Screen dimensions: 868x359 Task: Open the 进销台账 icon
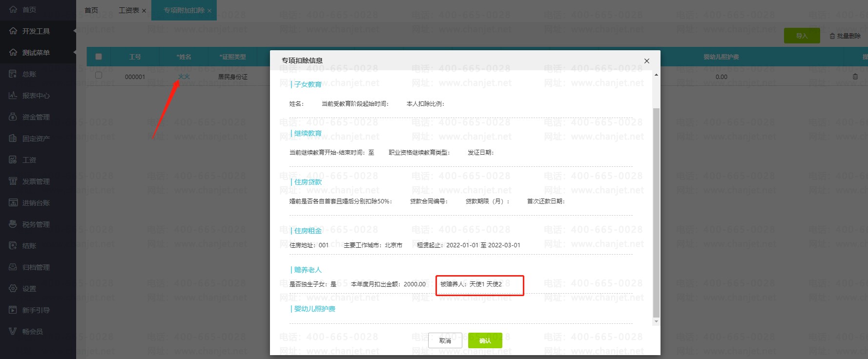(x=13, y=203)
